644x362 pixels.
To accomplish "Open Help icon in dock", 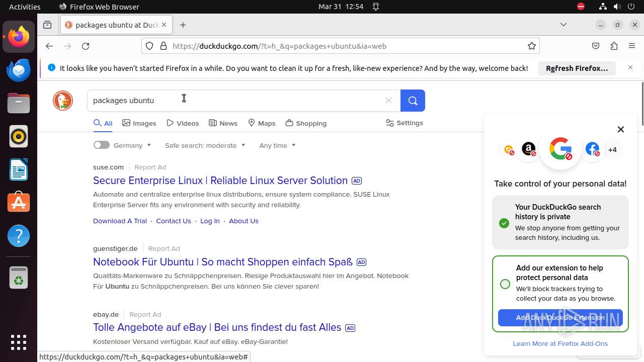I will point(19,236).
